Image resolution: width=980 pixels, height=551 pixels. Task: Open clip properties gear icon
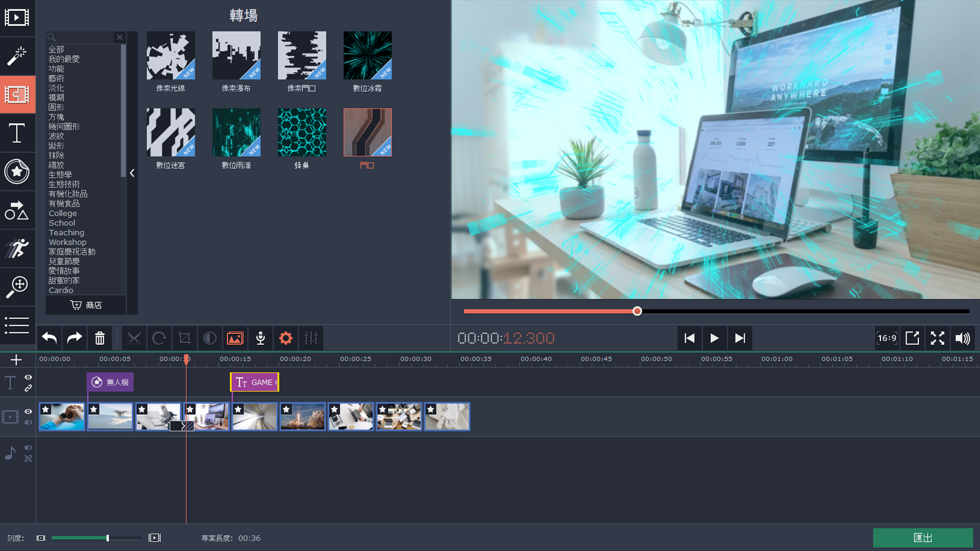click(286, 338)
